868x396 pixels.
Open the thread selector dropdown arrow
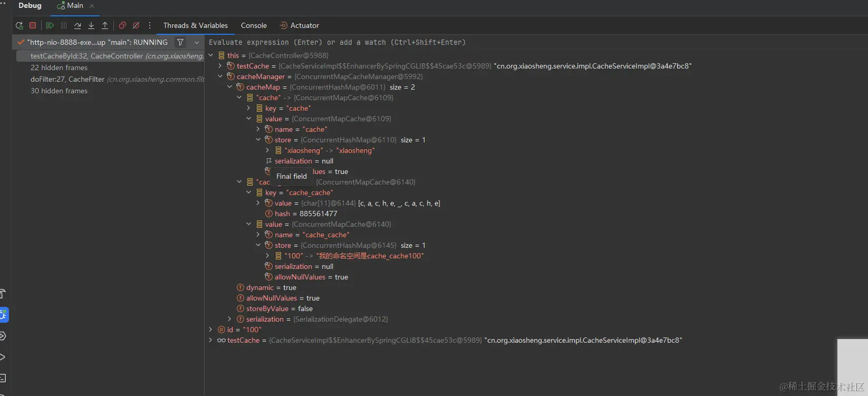pos(197,42)
